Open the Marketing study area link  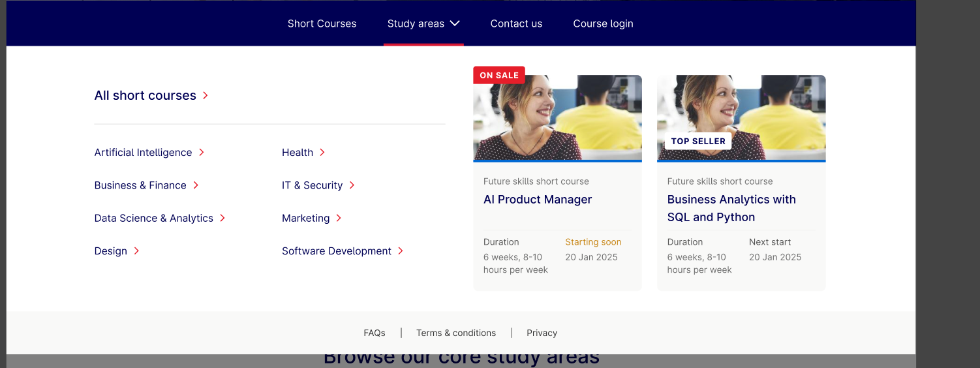tap(305, 218)
